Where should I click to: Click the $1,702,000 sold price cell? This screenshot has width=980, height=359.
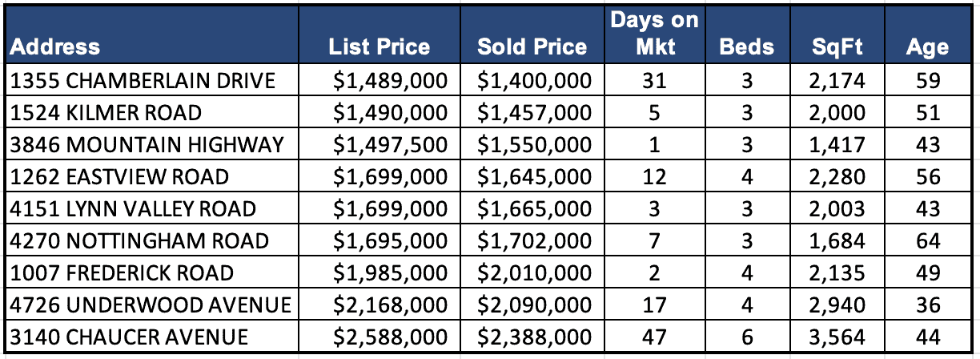[x=535, y=240]
